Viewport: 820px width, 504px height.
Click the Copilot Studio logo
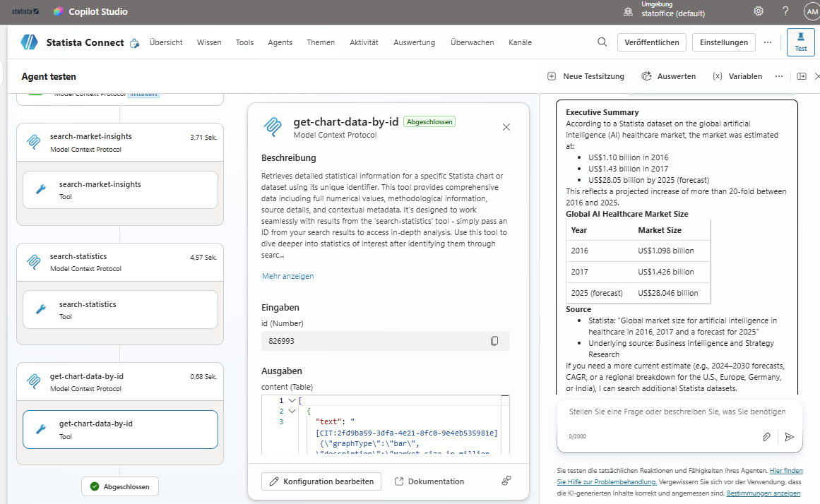58,11
